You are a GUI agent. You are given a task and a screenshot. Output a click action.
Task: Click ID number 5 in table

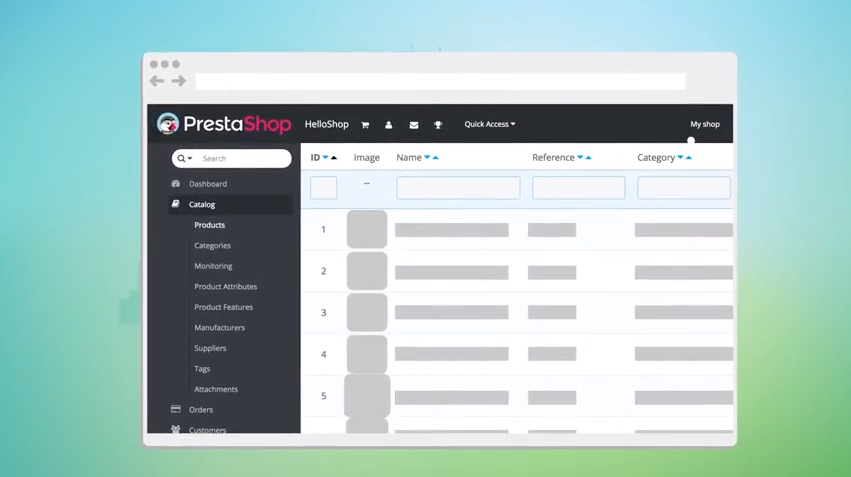point(323,396)
